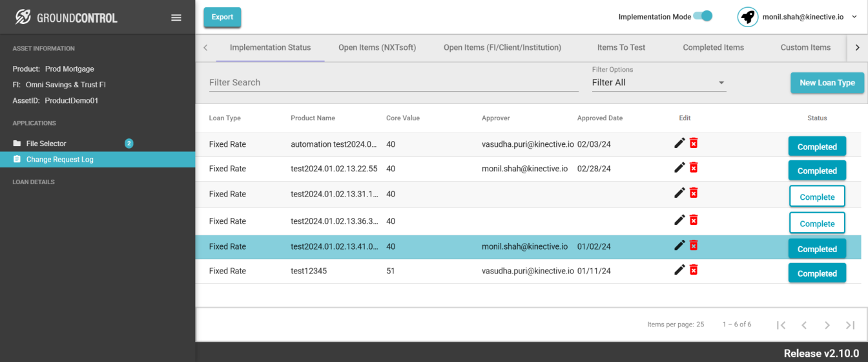Edit the test2024.01.02.13.31.1 row with the pencil
The image size is (868, 362).
coord(679,193)
